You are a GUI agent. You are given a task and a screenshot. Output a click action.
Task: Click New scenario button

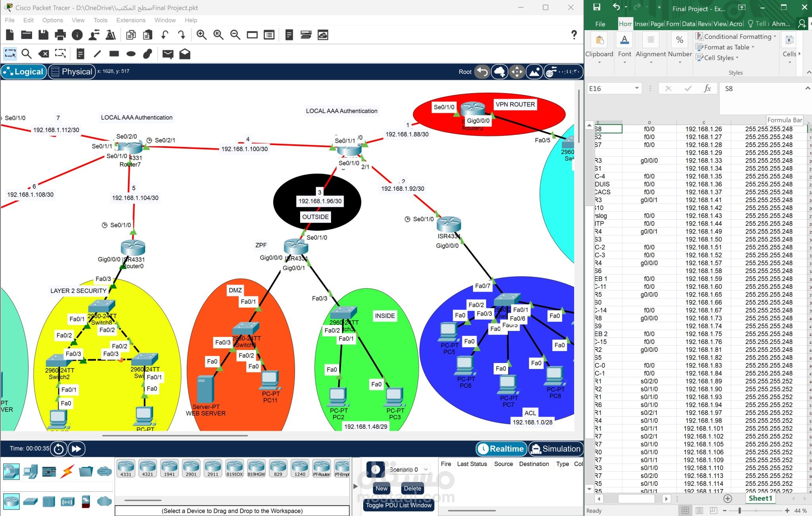coord(381,489)
